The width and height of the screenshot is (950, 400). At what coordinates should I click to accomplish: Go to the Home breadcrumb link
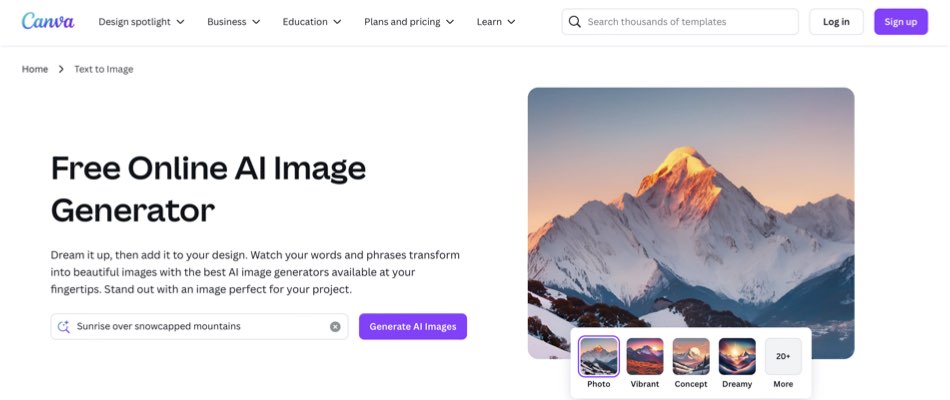[35, 69]
